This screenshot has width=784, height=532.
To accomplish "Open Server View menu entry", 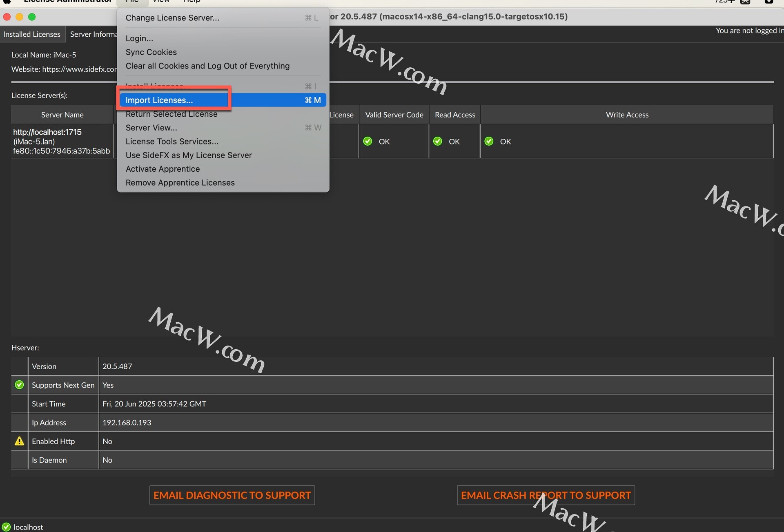I will coord(151,128).
